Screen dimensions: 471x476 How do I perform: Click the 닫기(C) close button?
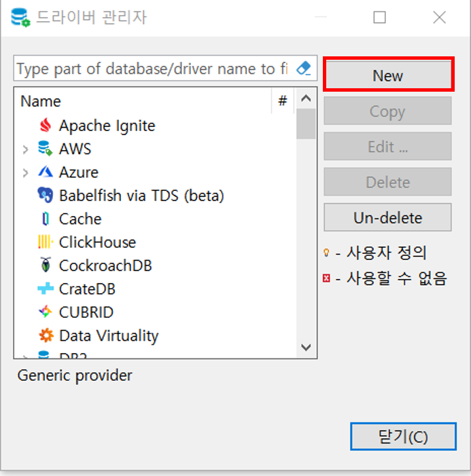point(403,437)
